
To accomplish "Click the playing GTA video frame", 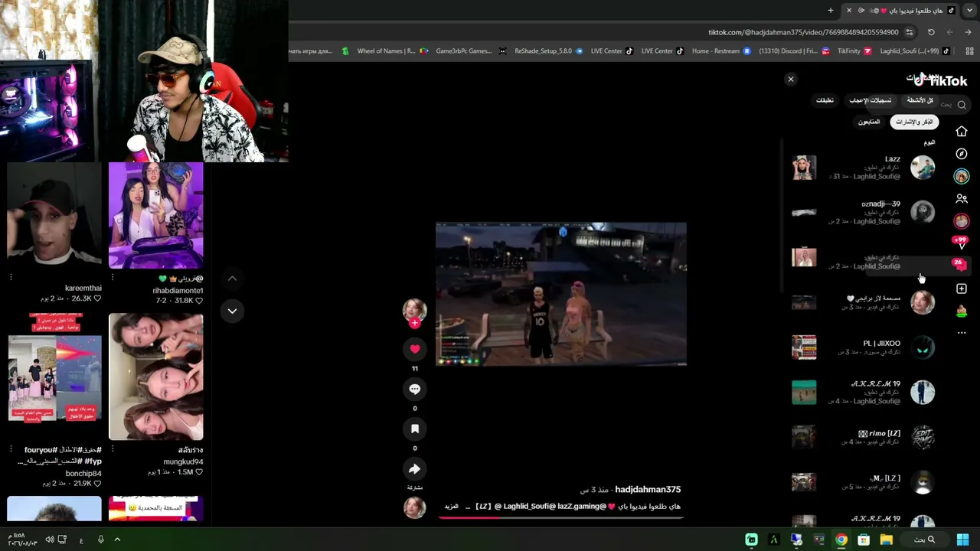I will [561, 295].
